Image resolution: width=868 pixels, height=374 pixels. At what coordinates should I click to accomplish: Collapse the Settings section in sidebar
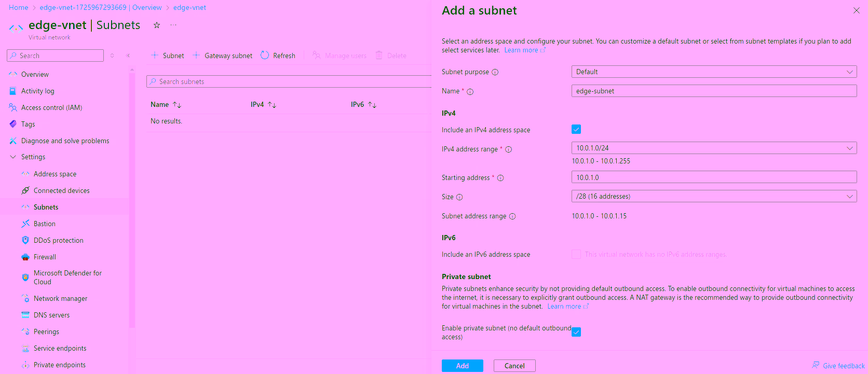(x=13, y=157)
